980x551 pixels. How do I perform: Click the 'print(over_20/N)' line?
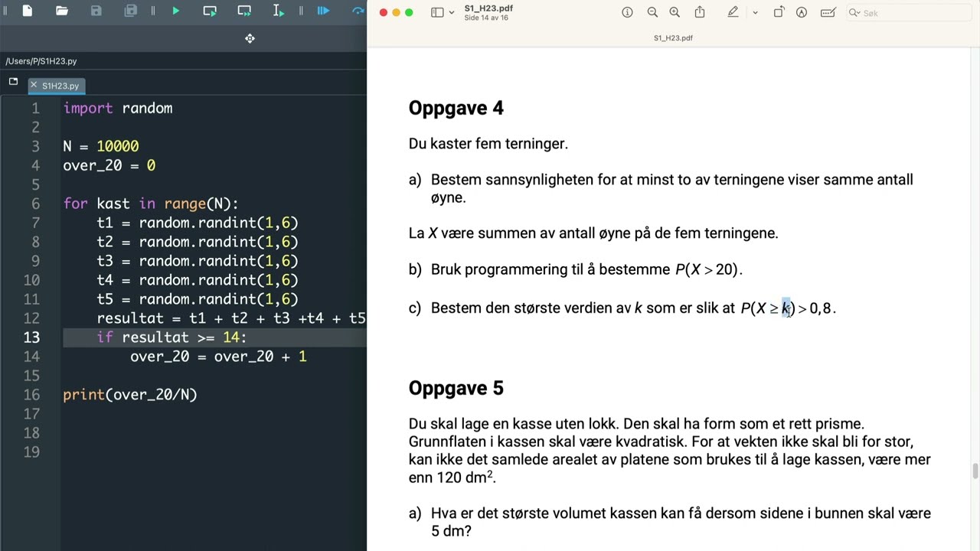point(130,395)
